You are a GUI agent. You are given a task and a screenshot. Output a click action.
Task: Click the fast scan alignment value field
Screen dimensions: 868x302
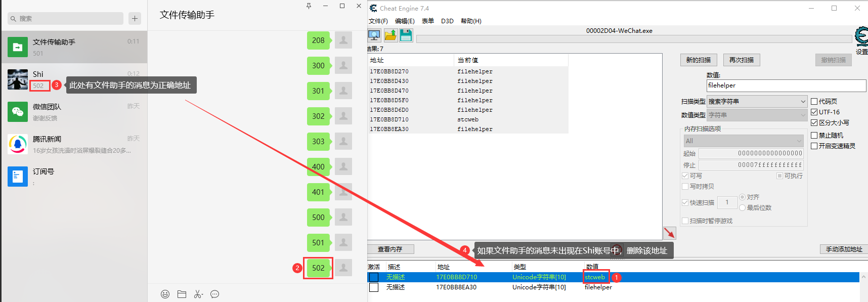point(727,202)
